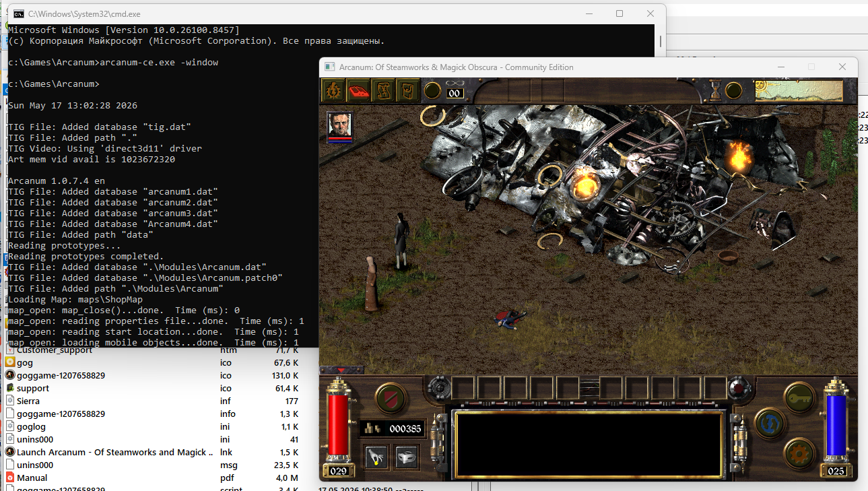Image resolution: width=868 pixels, height=491 pixels.
Task: Click the red health tube
Action: (x=338, y=425)
